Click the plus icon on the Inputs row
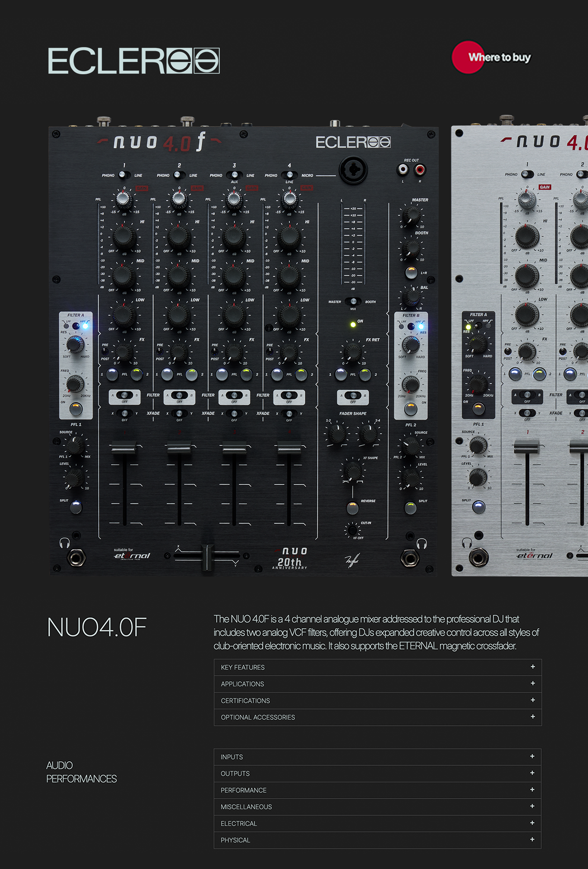 [532, 756]
